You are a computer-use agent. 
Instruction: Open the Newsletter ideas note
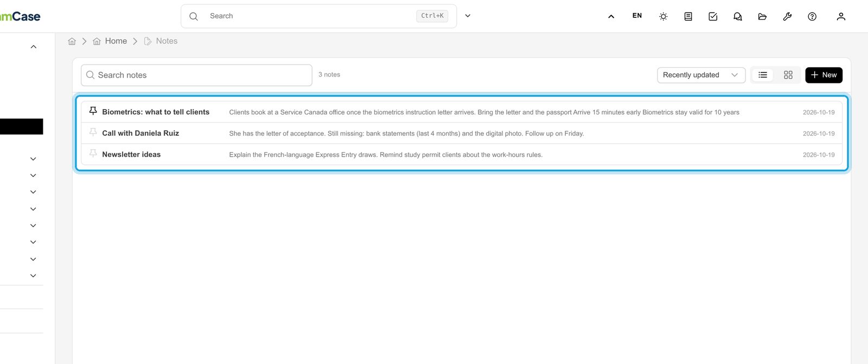coord(131,155)
